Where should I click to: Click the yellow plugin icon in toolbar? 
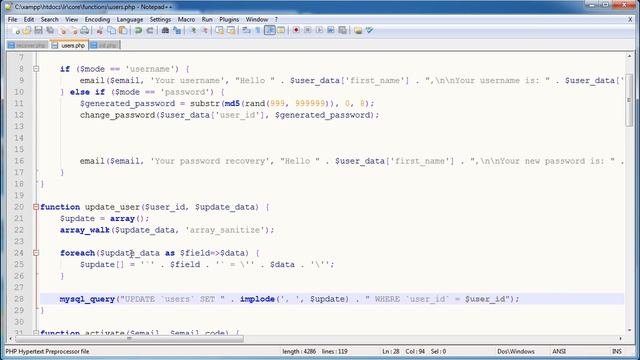pyautogui.click(x=358, y=31)
